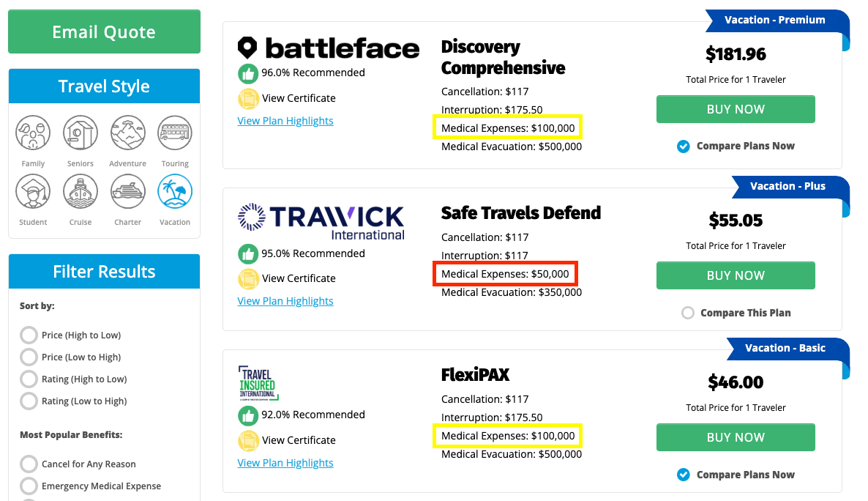Choose the Adventure travel style icon

click(x=127, y=133)
